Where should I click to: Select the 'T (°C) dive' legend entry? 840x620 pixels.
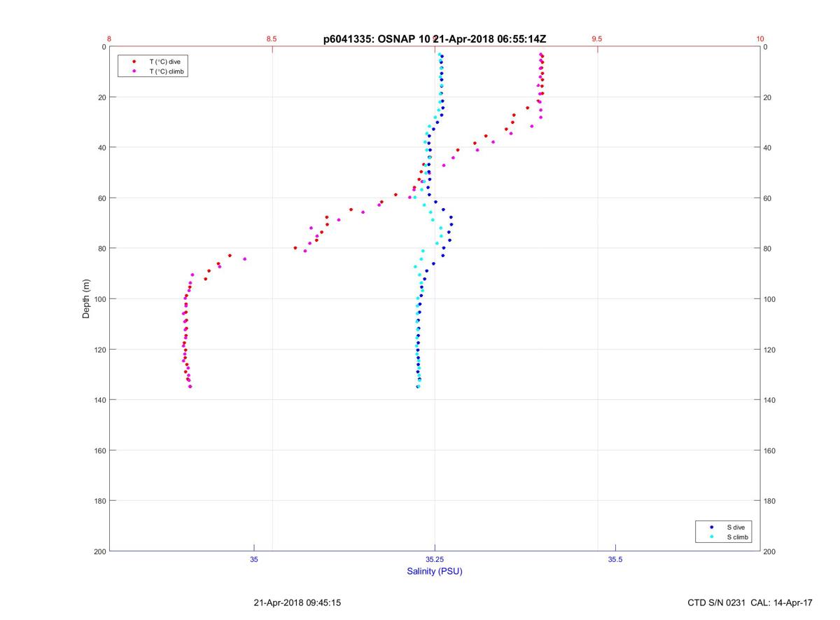(x=164, y=62)
